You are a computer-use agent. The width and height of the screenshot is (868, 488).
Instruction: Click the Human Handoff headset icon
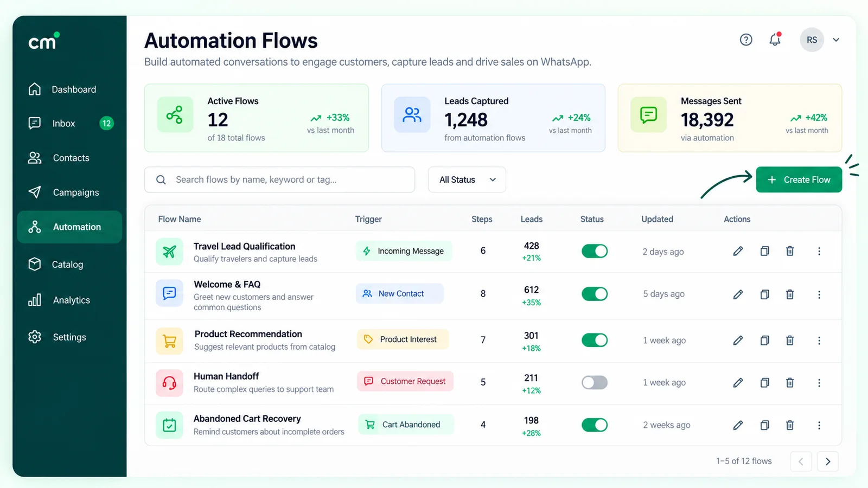click(169, 383)
